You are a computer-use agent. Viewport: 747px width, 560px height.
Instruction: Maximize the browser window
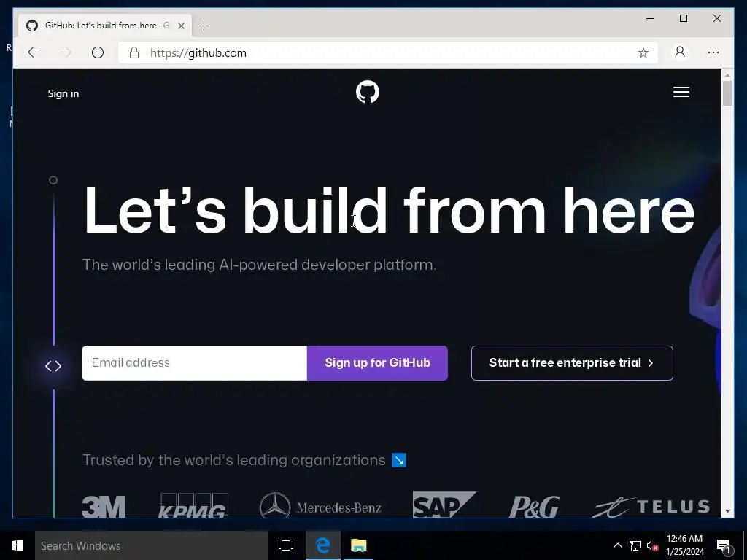[x=683, y=18]
